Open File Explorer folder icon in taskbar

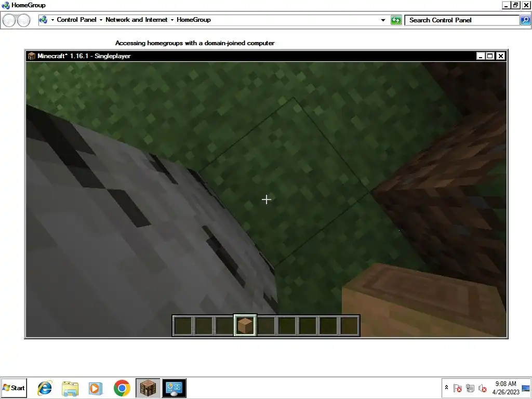coord(70,388)
